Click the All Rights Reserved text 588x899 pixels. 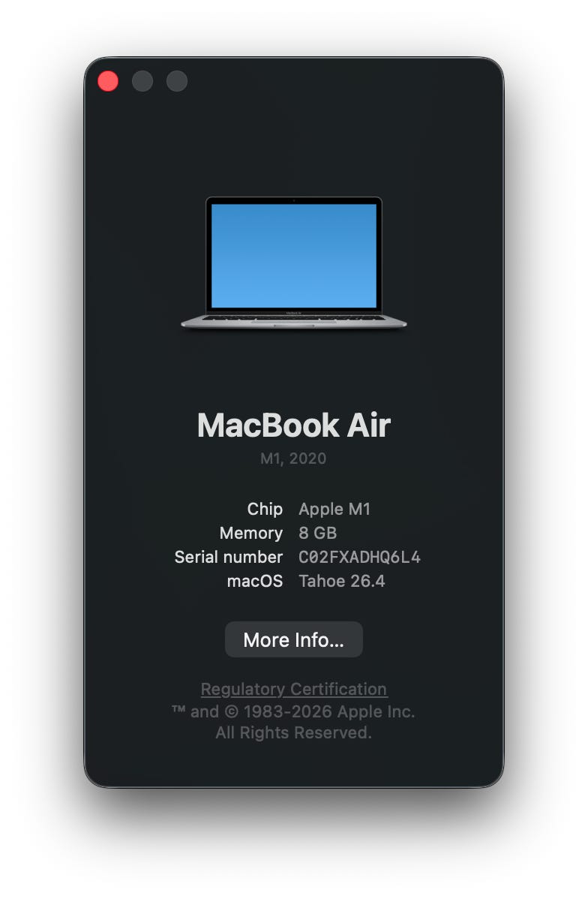[293, 732]
